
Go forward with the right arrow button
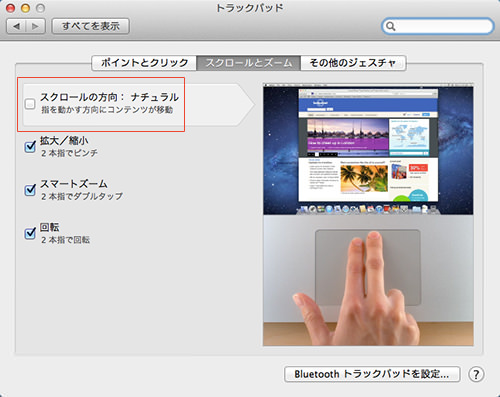click(35, 26)
